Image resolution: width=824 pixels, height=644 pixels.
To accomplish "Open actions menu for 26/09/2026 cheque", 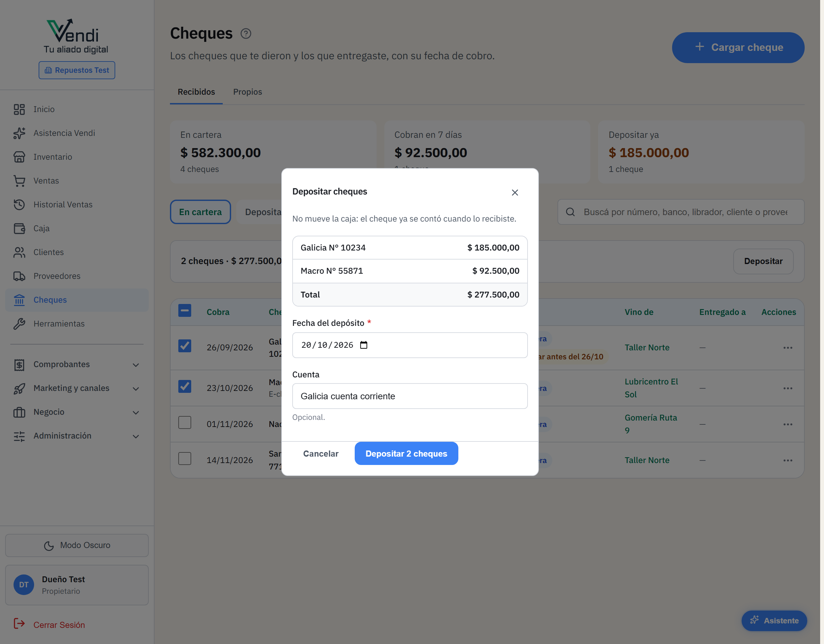I will click(x=788, y=348).
